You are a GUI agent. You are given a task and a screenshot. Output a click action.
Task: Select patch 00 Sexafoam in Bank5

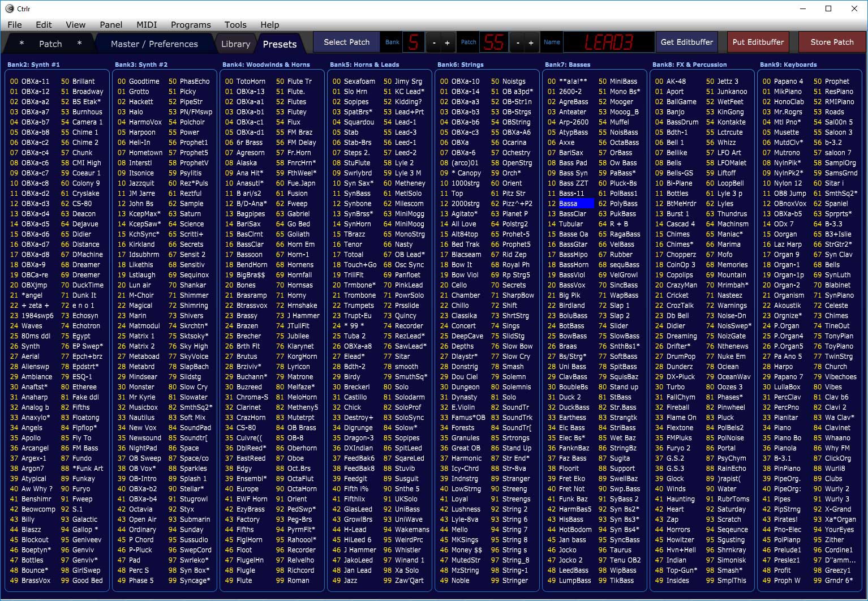tap(354, 81)
